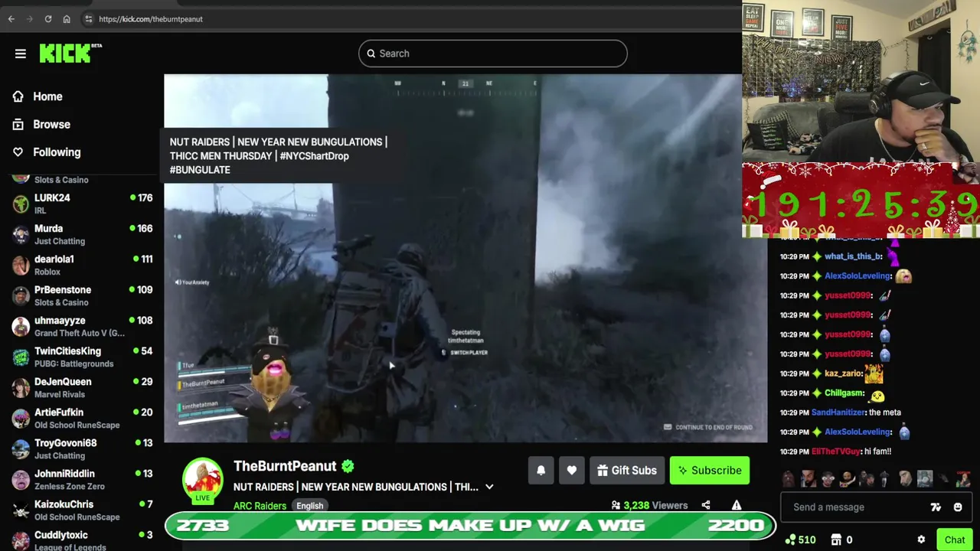
Task: Open KaizokuChris channel in sidebar
Action: coord(82,510)
